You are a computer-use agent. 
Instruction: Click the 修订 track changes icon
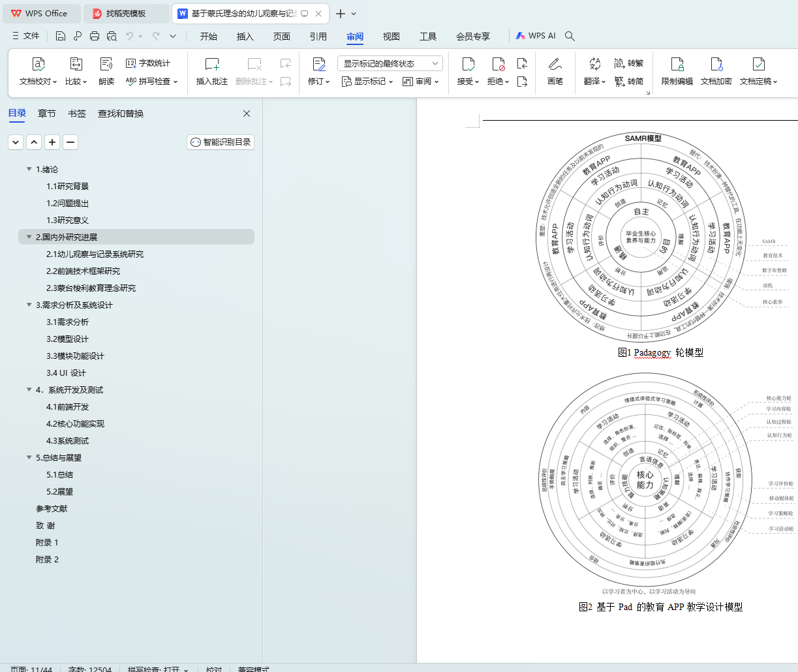[x=319, y=64]
